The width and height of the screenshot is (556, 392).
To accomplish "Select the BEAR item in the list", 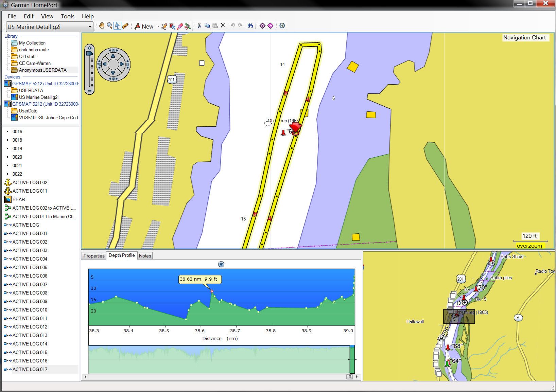I will click(x=19, y=199).
